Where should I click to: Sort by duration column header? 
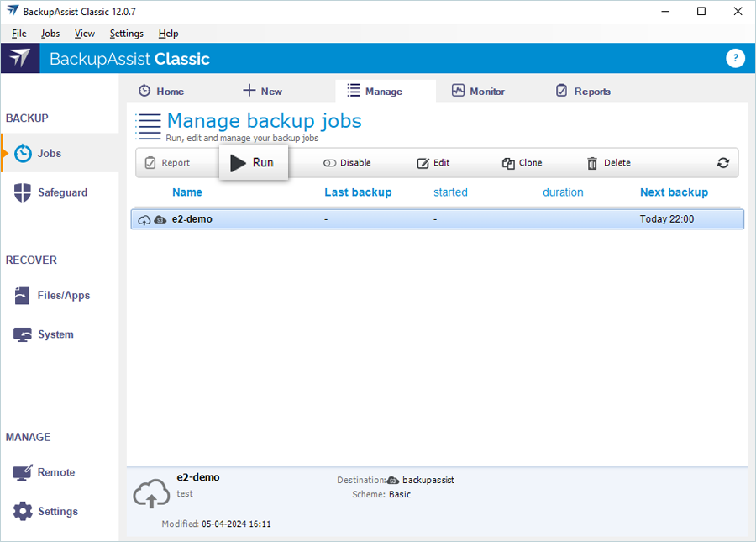(563, 192)
